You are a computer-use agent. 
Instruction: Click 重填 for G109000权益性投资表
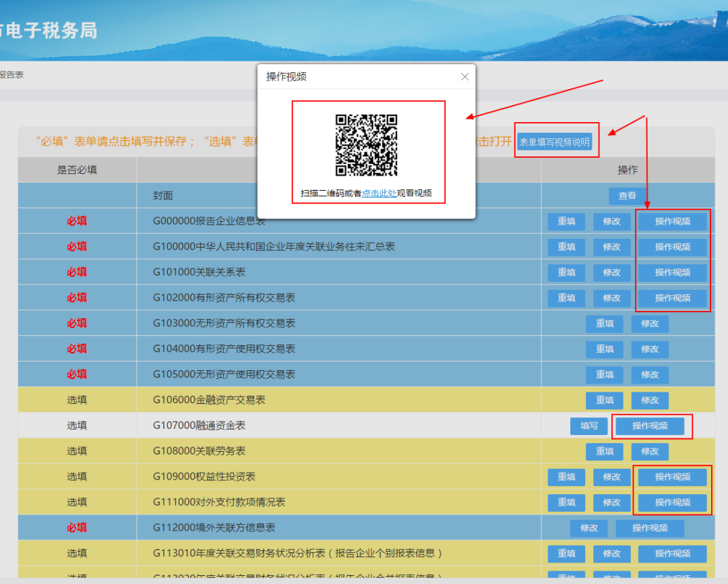coord(566,477)
